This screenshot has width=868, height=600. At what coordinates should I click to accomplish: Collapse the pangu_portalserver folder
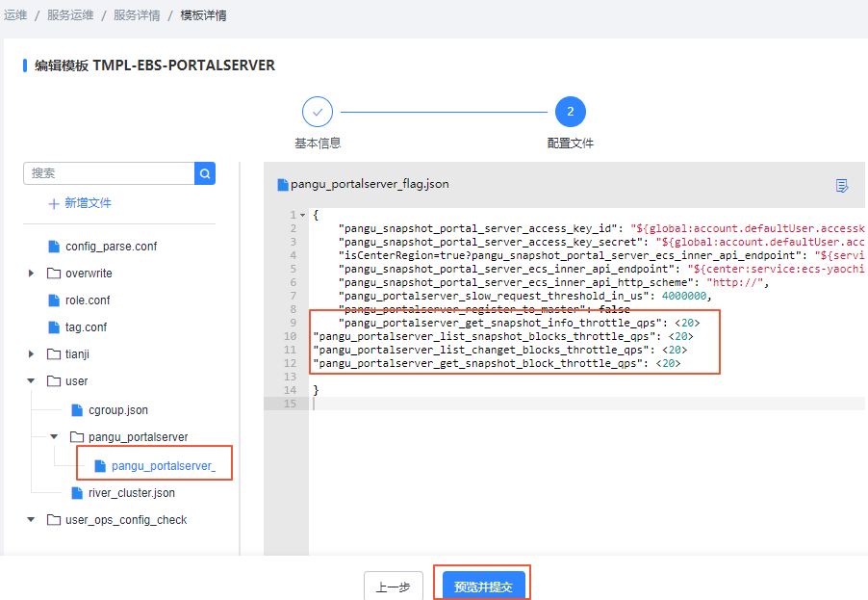point(54,436)
